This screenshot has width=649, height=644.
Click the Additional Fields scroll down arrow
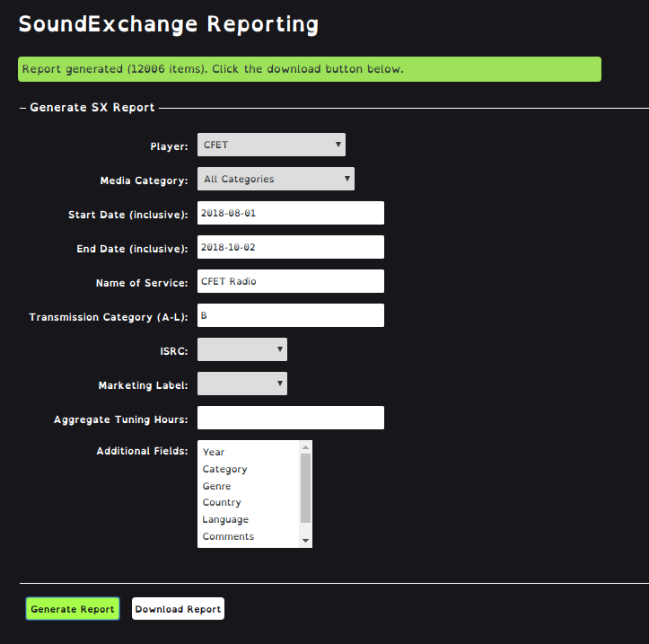coord(305,541)
